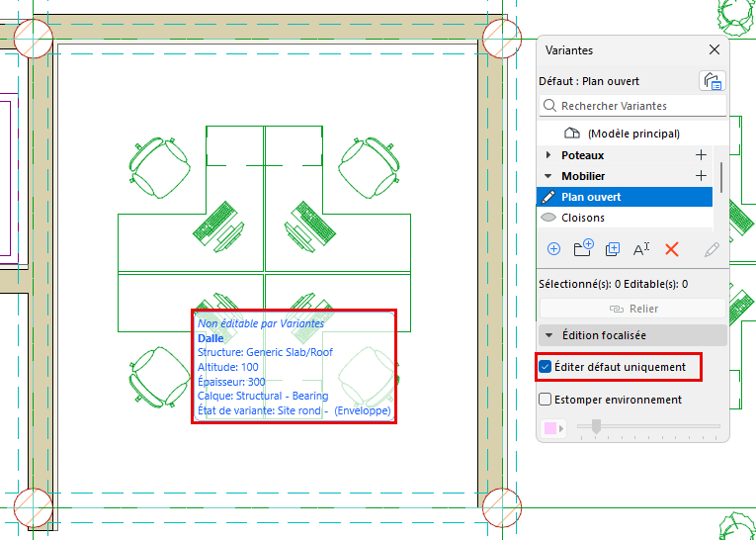The image size is (756, 540).
Task: Add a variant to Mobilier group
Action: 701,176
